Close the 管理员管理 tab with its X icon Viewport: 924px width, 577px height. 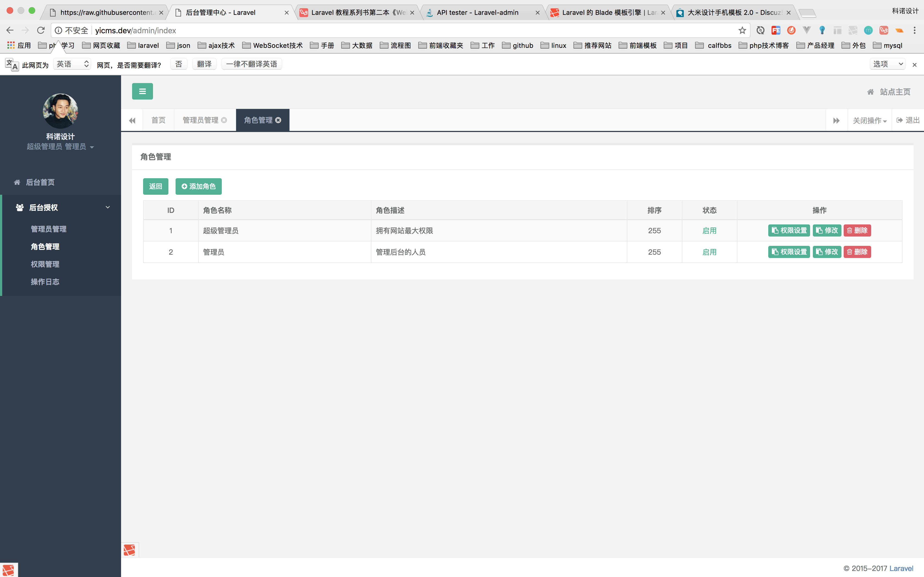pos(224,120)
